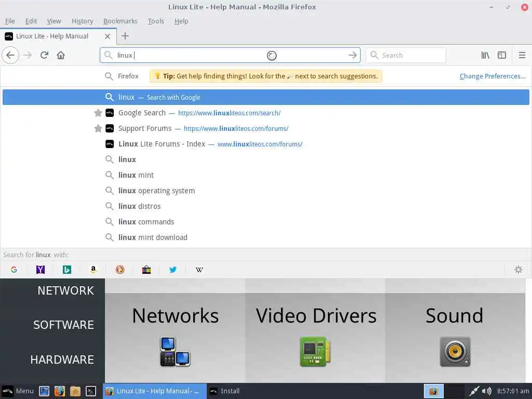This screenshot has width=532, height=399.
Task: Open Linux Lite Forums - Index suggestion
Action: coord(265,144)
